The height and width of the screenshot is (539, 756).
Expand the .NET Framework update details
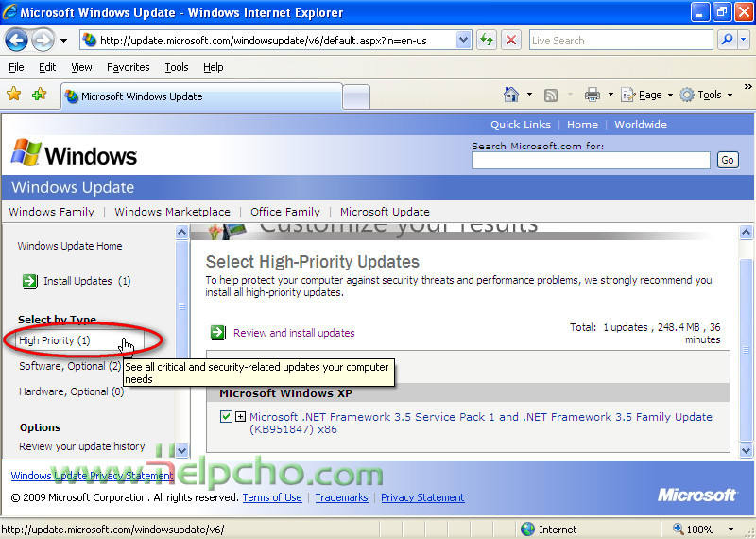(x=240, y=417)
